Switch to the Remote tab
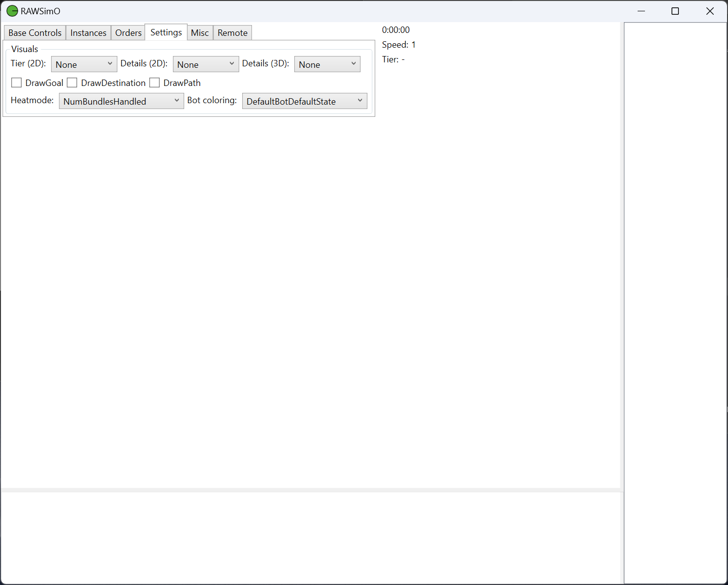The width and height of the screenshot is (728, 585). (x=232, y=33)
